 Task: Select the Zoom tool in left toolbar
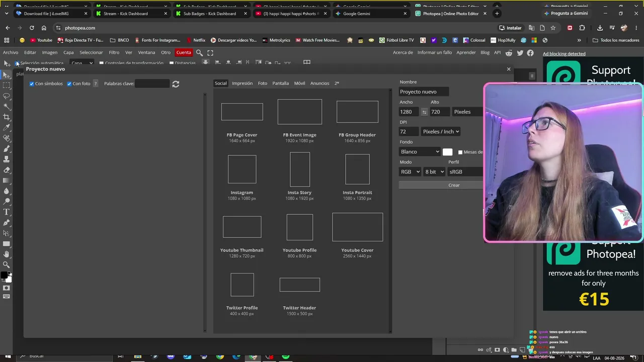coord(7,265)
